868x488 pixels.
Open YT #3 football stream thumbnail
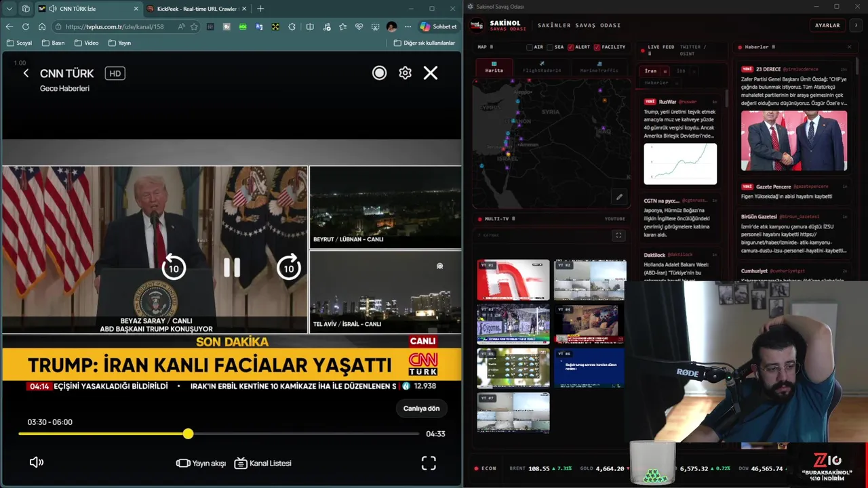tap(513, 324)
